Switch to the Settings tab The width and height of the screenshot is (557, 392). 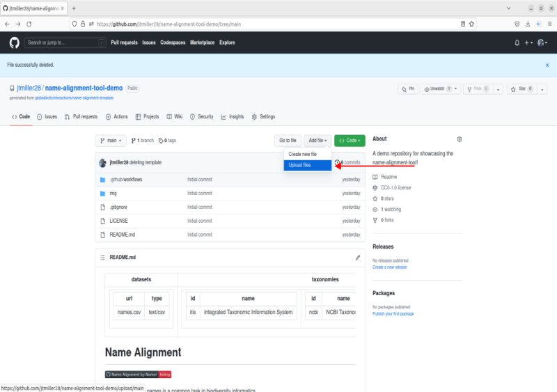(x=263, y=116)
